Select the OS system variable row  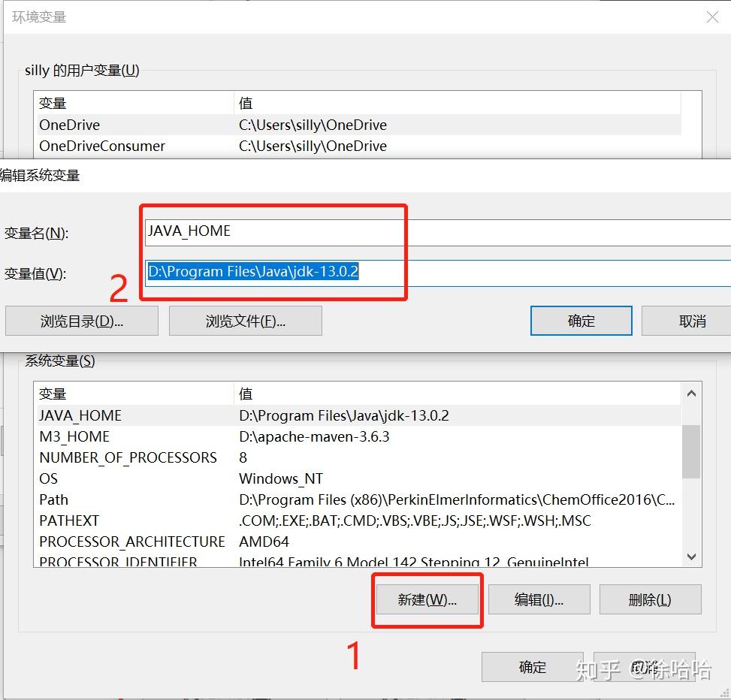[x=225, y=478]
